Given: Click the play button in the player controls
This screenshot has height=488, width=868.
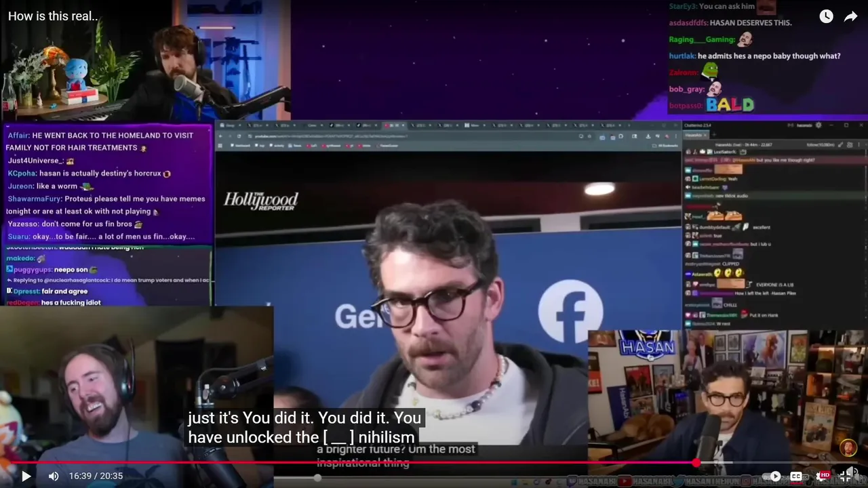Looking at the screenshot, I should [x=26, y=476].
